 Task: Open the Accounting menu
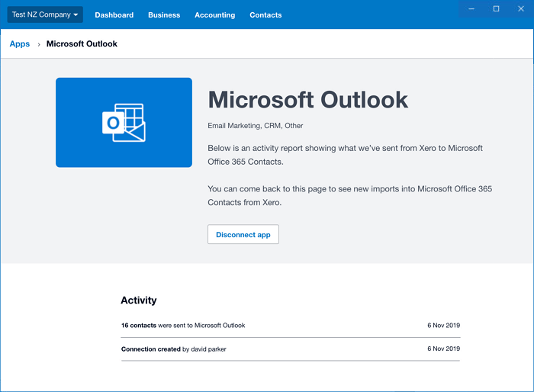pyautogui.click(x=215, y=15)
